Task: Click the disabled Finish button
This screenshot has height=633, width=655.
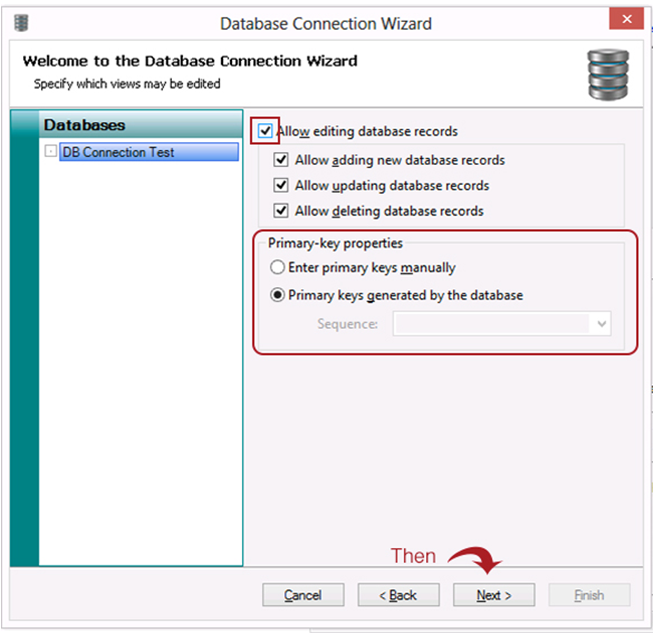Action: [x=589, y=595]
